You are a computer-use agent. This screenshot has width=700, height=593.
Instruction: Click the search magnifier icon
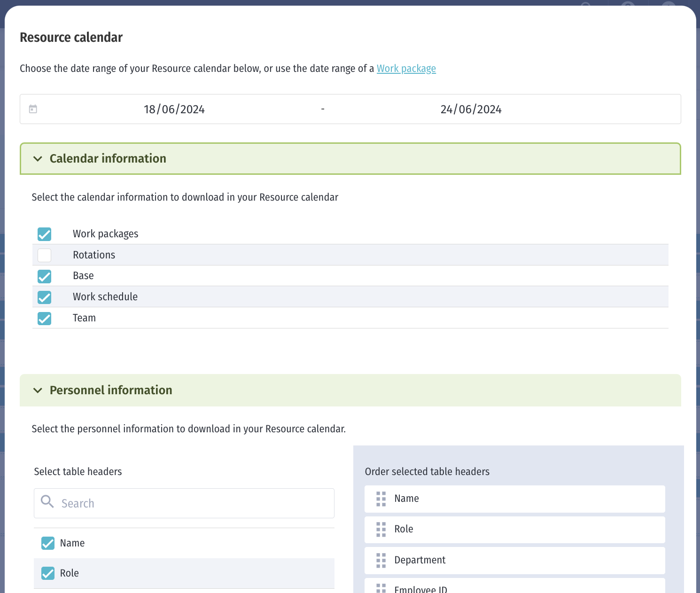pyautogui.click(x=47, y=502)
